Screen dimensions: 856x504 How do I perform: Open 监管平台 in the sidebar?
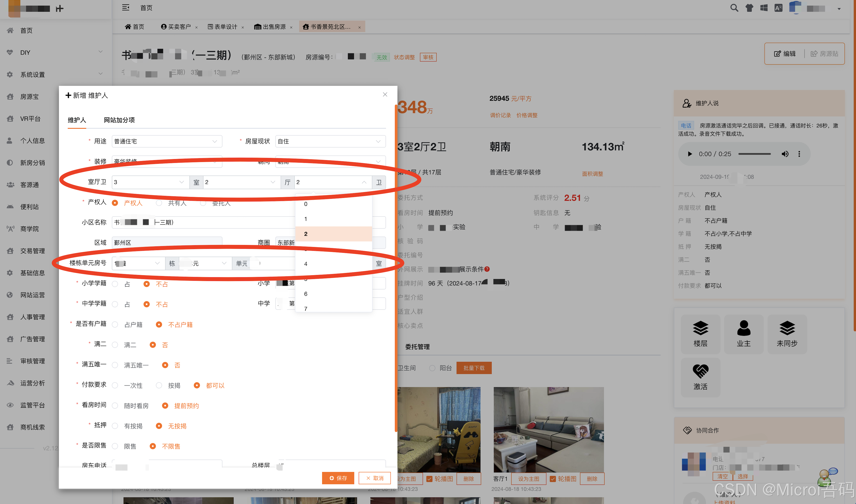click(x=32, y=405)
